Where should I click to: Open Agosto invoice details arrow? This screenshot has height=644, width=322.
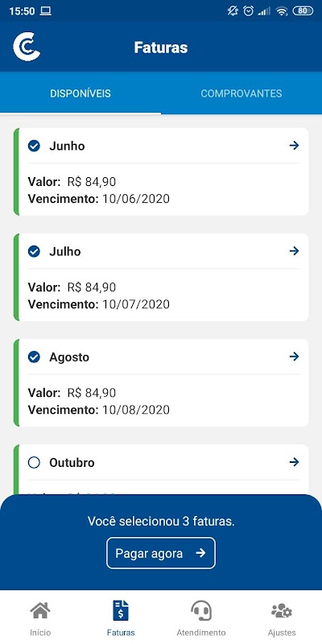point(294,357)
